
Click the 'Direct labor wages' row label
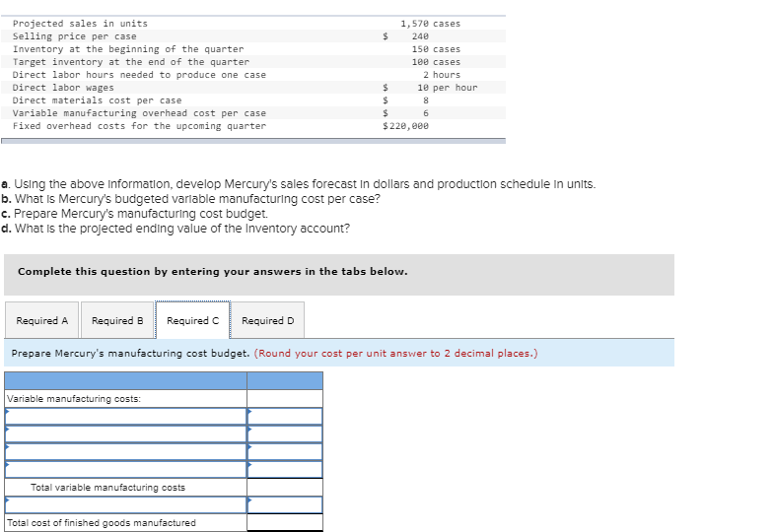pos(63,88)
